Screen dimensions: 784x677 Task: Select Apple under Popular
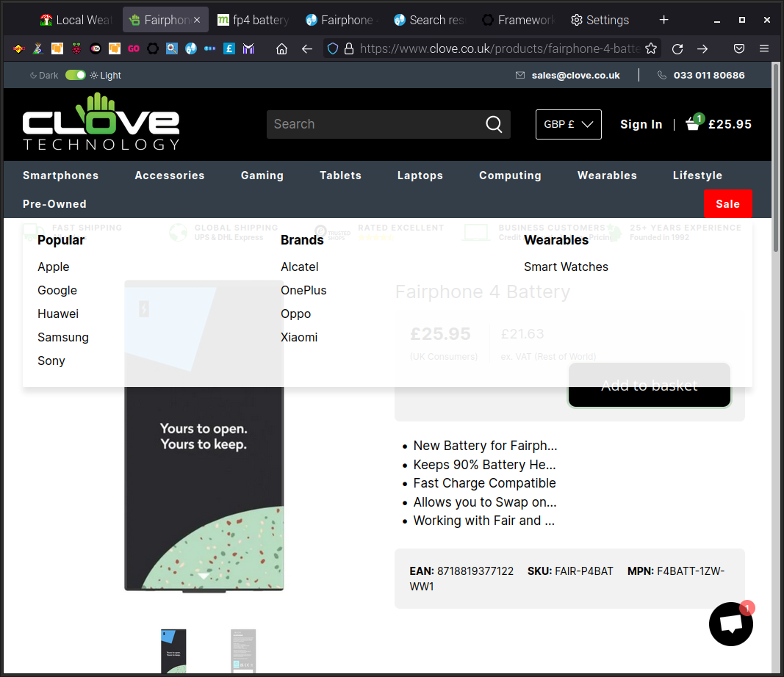click(54, 267)
